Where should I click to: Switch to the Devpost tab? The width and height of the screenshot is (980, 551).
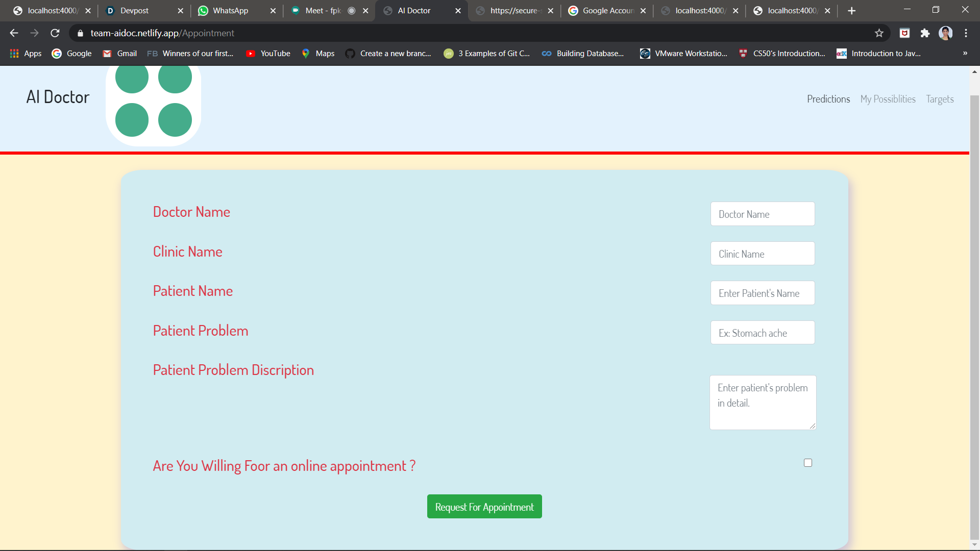(134, 11)
